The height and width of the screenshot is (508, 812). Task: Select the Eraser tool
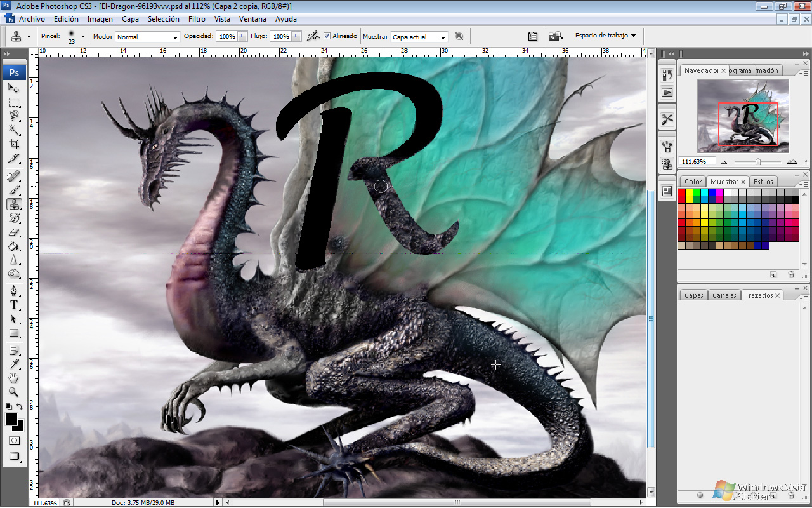[x=14, y=232]
